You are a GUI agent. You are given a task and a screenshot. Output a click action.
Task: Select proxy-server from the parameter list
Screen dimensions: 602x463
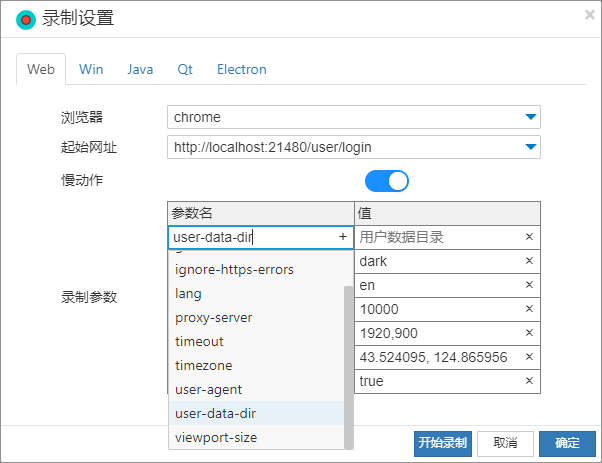[x=213, y=317]
